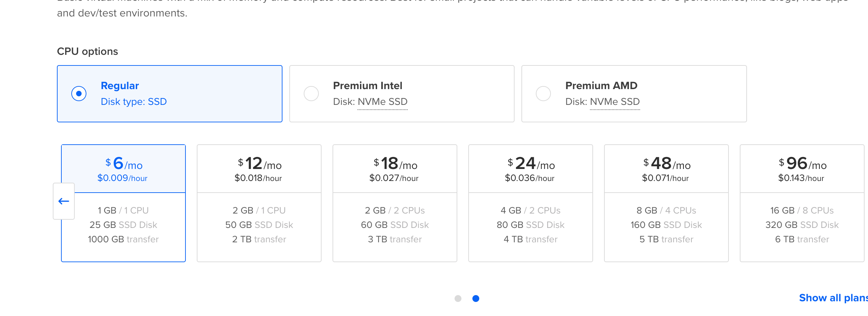Click the NVMe SSD label under Premium AMD
Image resolution: width=868 pixels, height=316 pixels.
pos(615,102)
